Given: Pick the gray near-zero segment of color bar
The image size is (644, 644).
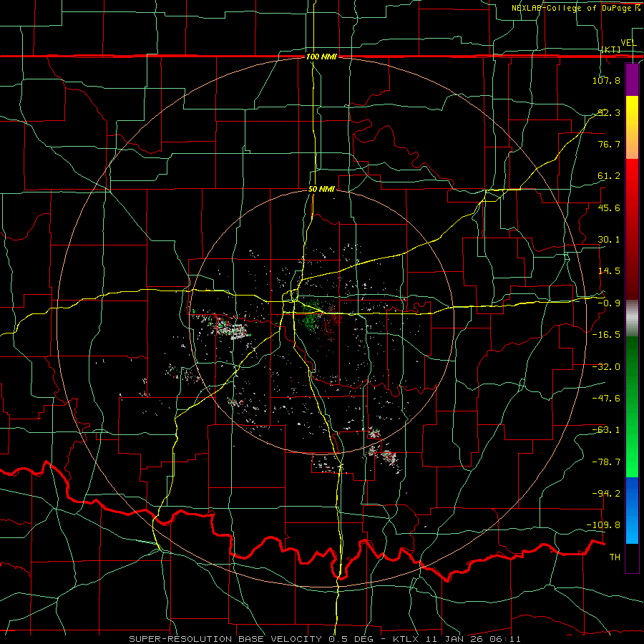Looking at the screenshot, I should pyautogui.click(x=632, y=318).
